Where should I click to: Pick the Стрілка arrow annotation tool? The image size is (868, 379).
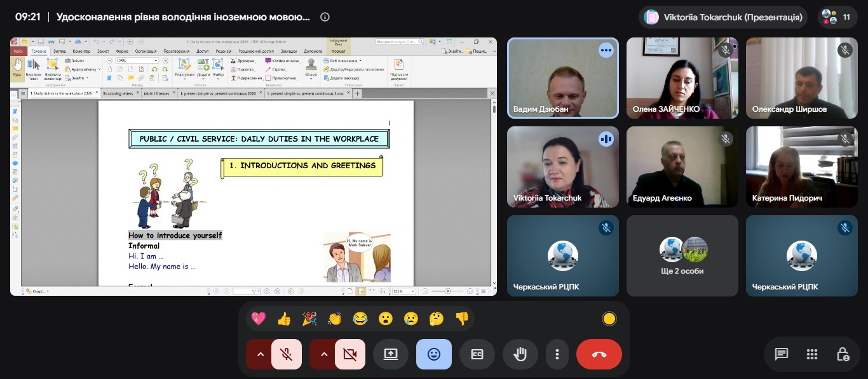275,69
